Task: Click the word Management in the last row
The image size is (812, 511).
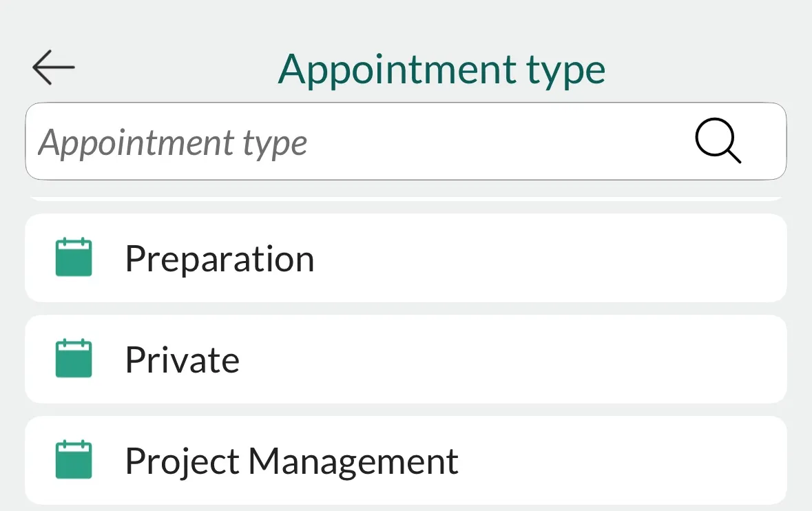Action: click(x=353, y=461)
